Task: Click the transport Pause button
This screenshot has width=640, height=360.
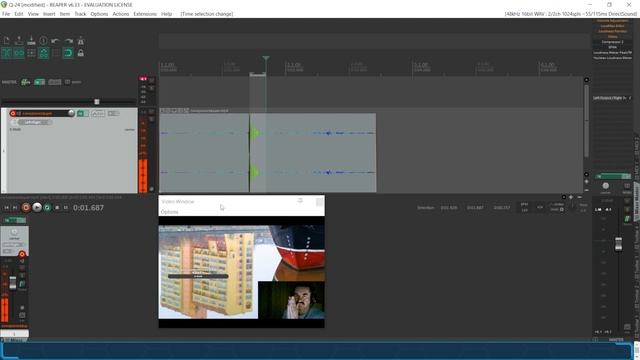Action: click(66, 207)
